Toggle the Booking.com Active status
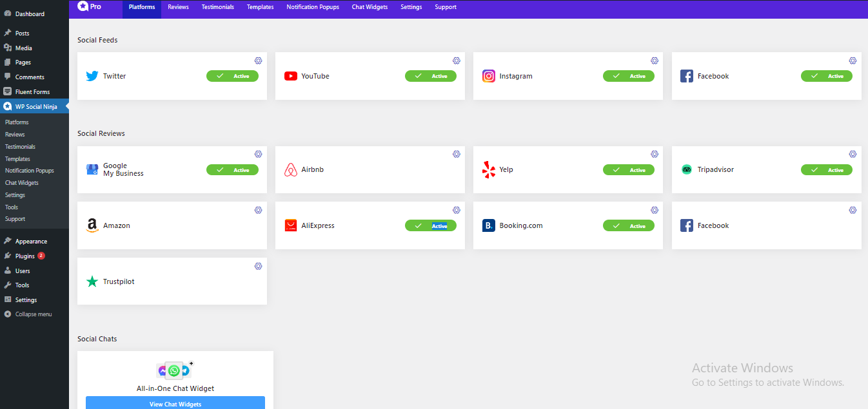This screenshot has width=868, height=409. [629, 225]
